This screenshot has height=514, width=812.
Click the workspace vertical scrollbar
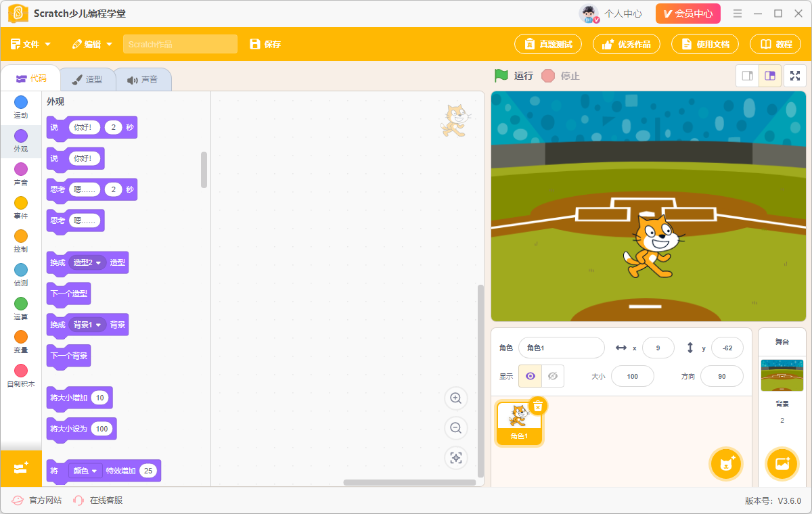click(481, 380)
